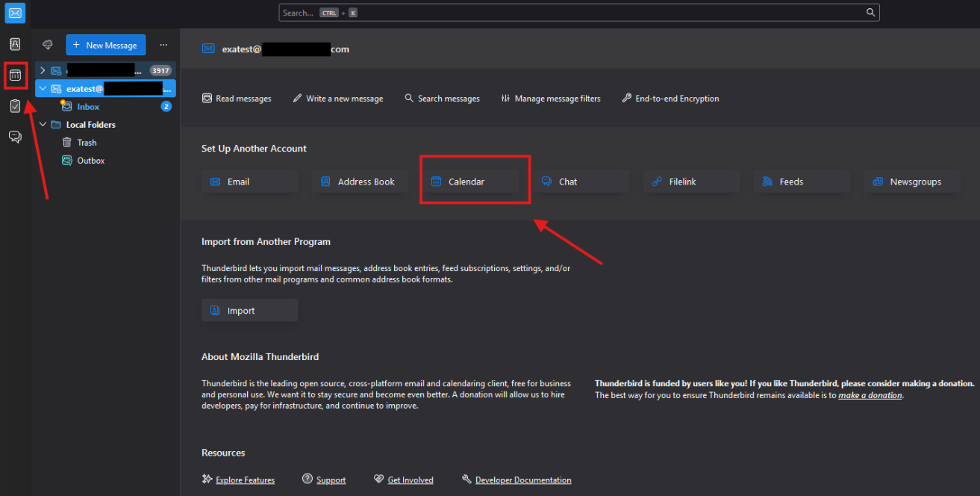
Task: Click the Support question mark icon
Action: click(308, 480)
